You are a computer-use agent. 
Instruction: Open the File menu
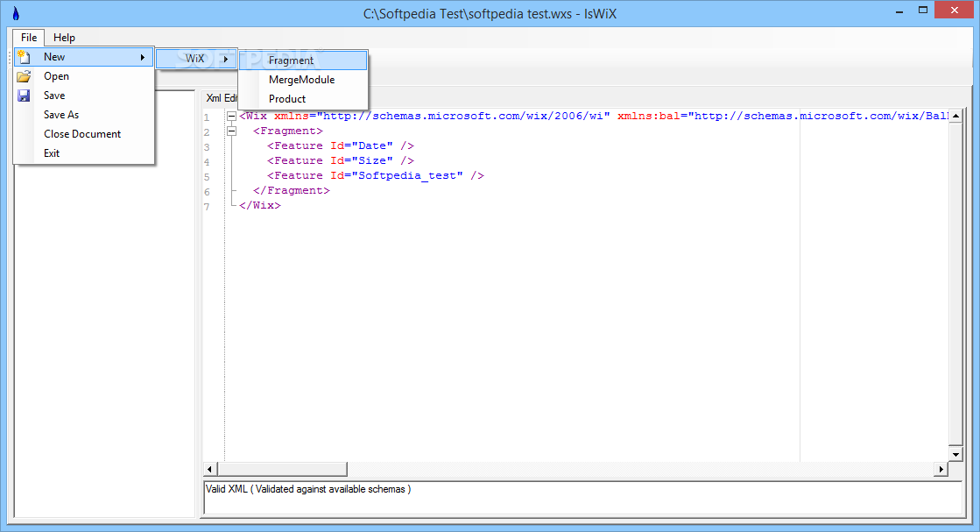click(29, 38)
